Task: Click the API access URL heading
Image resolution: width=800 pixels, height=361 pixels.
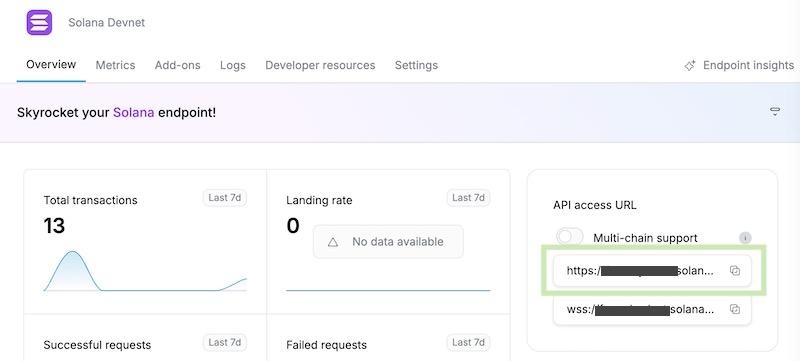Action: pyautogui.click(x=594, y=205)
